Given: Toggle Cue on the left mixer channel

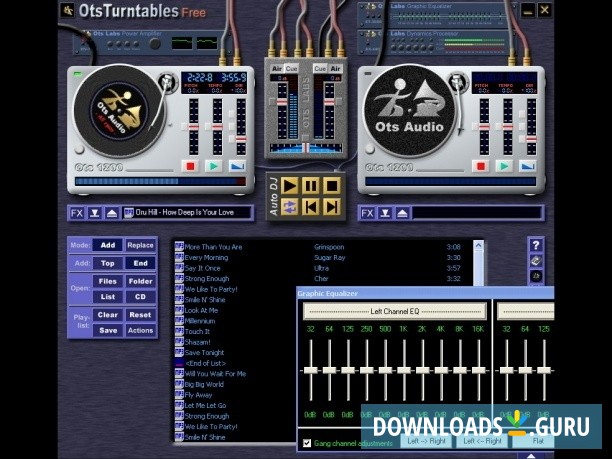Looking at the screenshot, I should (x=291, y=69).
